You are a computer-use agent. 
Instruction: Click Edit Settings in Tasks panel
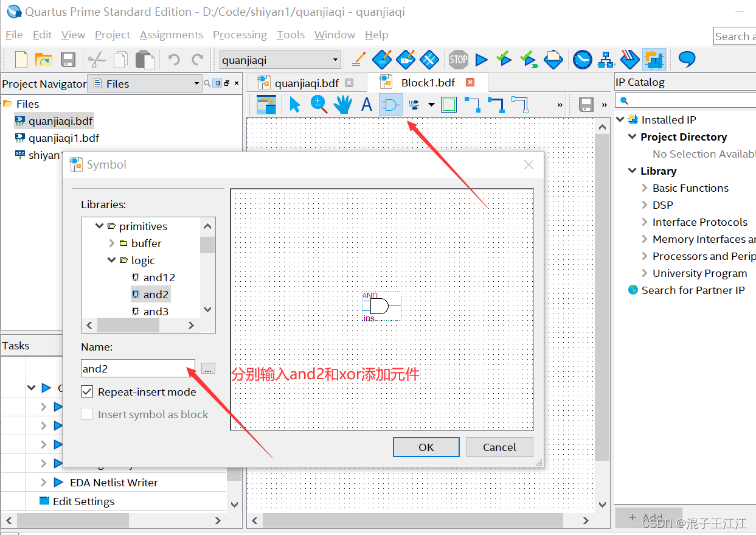[83, 502]
